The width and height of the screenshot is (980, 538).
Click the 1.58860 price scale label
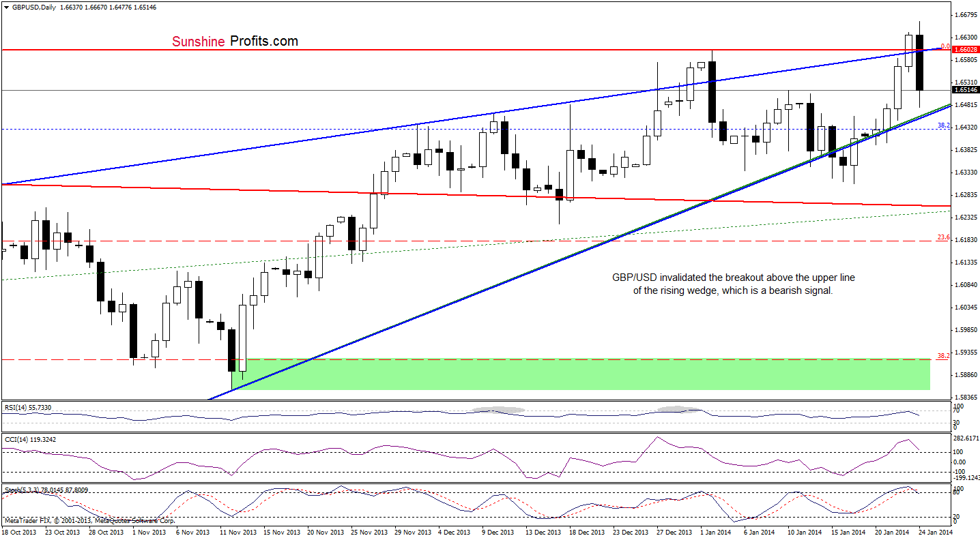point(965,374)
